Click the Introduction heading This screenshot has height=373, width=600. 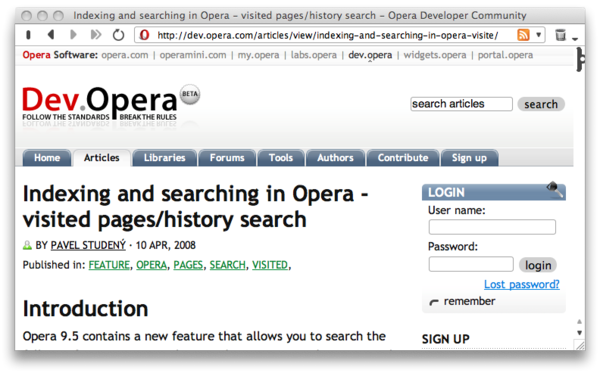(85, 309)
